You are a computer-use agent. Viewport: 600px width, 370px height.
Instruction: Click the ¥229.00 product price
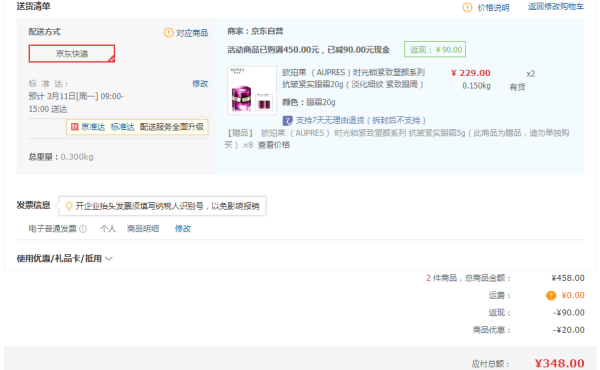pos(471,73)
